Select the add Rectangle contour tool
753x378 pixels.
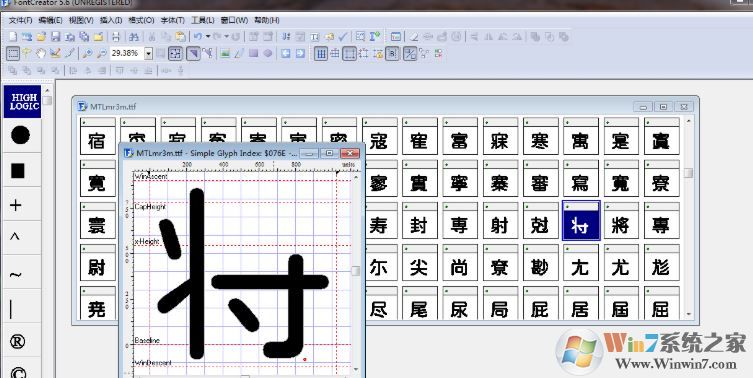point(253,53)
